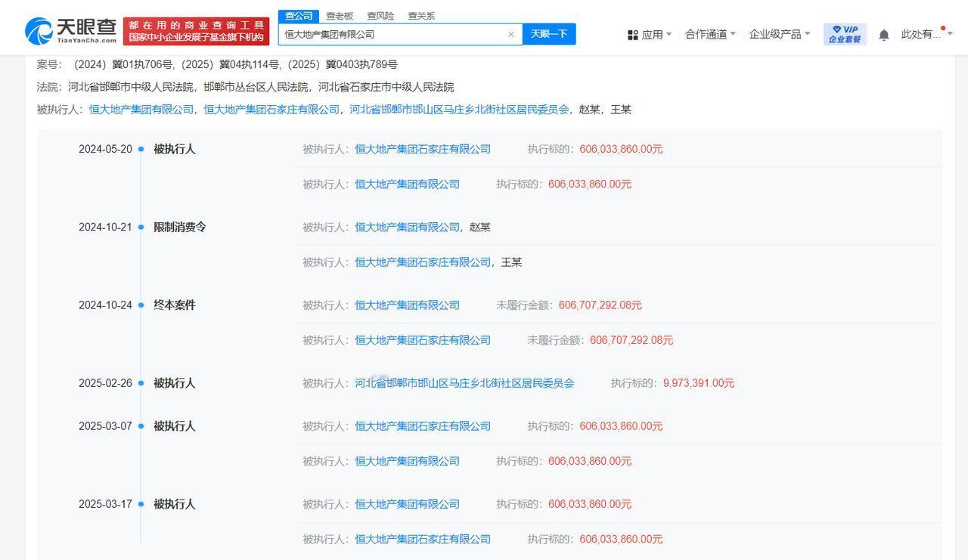Click the date 2025-02-26
The width and height of the screenshot is (968, 560).
pos(105,383)
